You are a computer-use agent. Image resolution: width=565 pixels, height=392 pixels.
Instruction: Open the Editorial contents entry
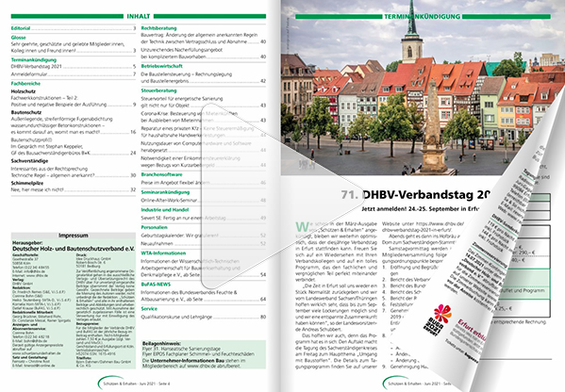[x=74, y=28]
